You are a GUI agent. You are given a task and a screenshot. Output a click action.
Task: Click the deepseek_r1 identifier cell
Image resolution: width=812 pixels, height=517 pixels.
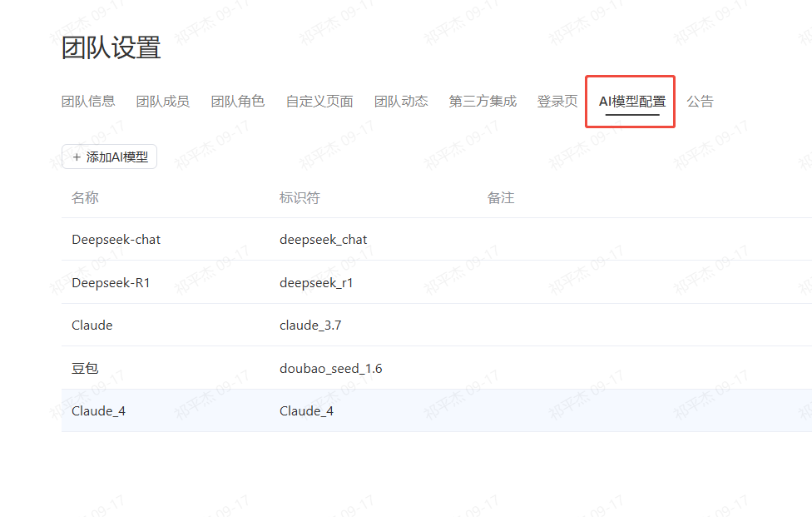(316, 283)
